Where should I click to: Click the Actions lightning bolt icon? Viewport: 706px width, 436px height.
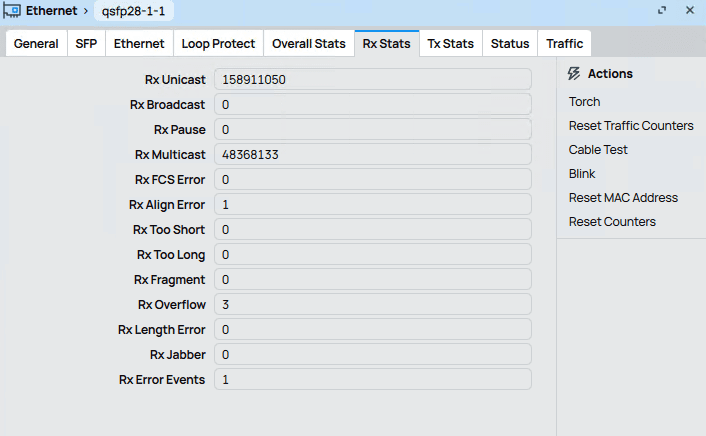(574, 73)
